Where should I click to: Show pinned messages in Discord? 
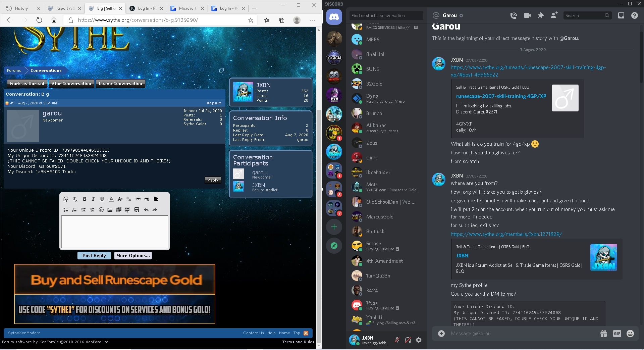[x=541, y=15]
